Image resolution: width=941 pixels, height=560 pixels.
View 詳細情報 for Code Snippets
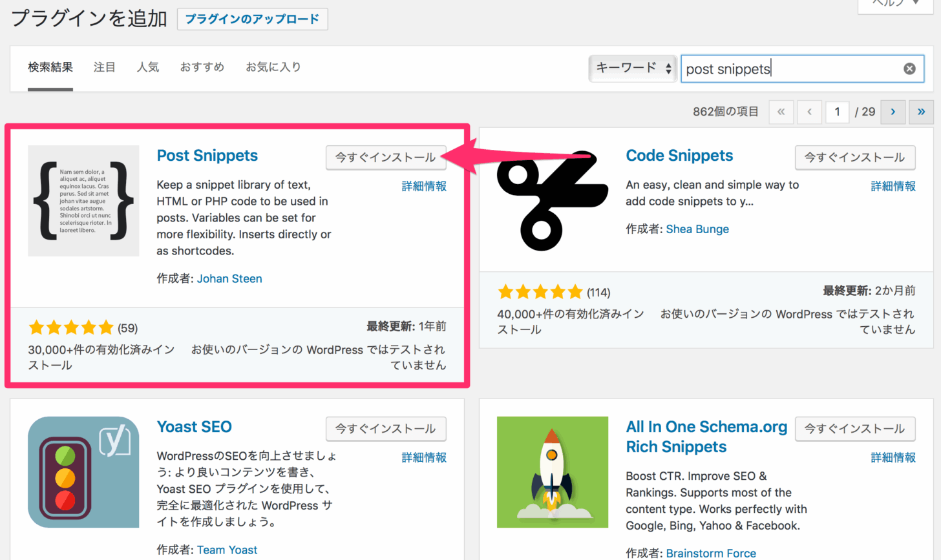[x=893, y=186]
